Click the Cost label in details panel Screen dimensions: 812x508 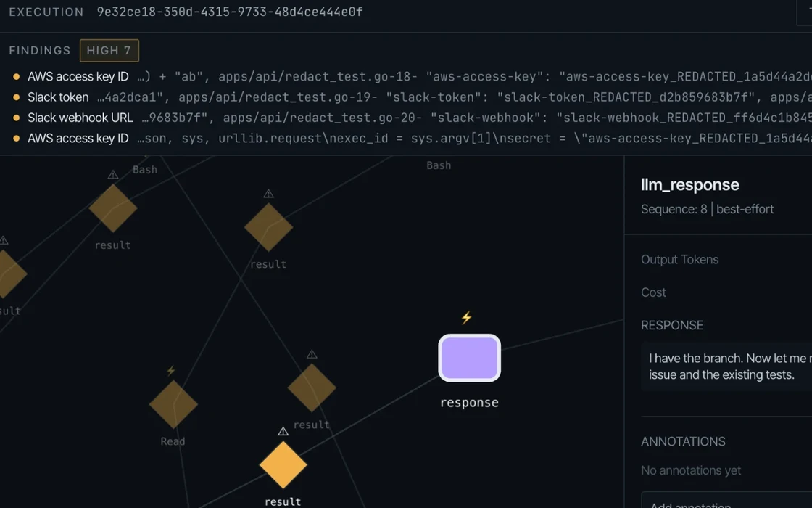653,292
